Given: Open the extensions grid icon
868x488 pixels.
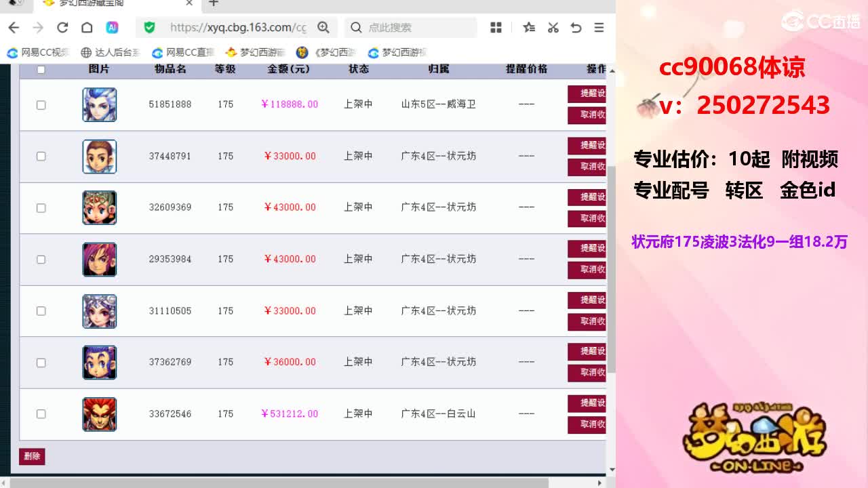Looking at the screenshot, I should pos(496,28).
